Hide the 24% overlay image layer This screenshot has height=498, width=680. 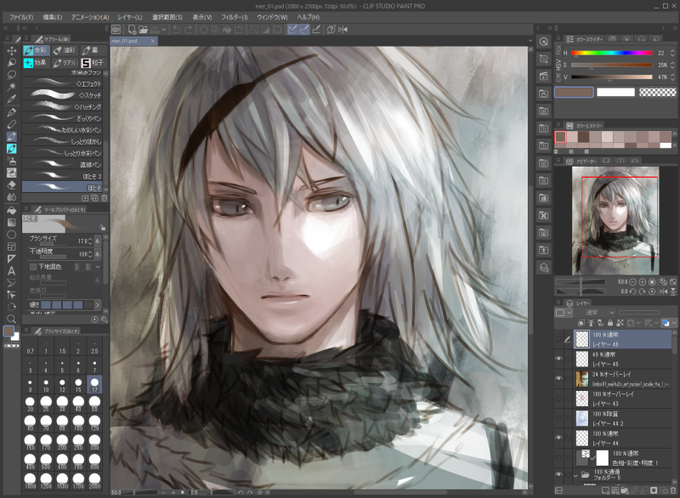click(x=559, y=378)
